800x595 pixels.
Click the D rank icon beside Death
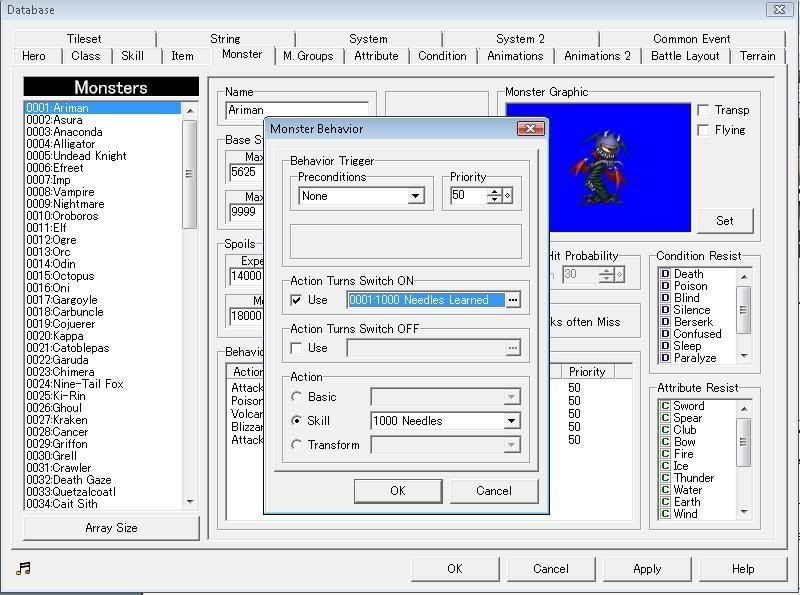[665, 274]
